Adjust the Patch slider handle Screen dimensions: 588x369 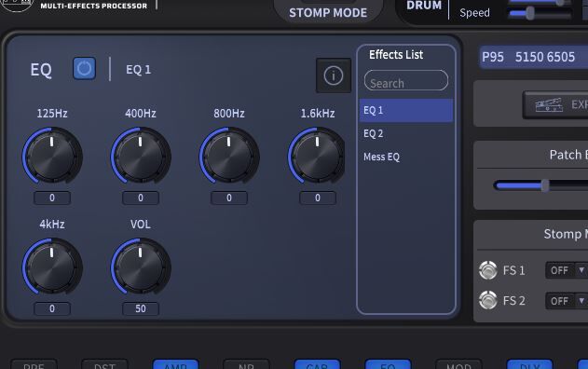click(x=545, y=185)
